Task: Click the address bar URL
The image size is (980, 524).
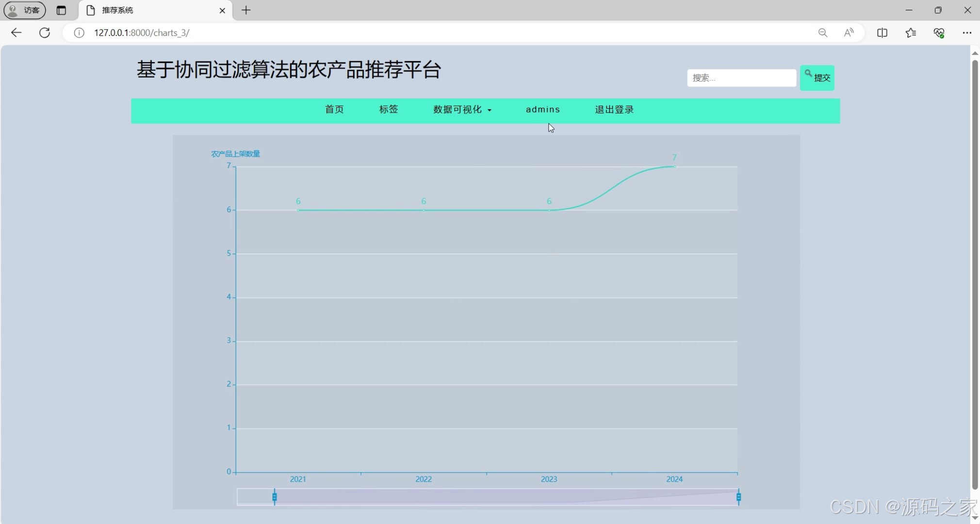Action: pos(142,33)
